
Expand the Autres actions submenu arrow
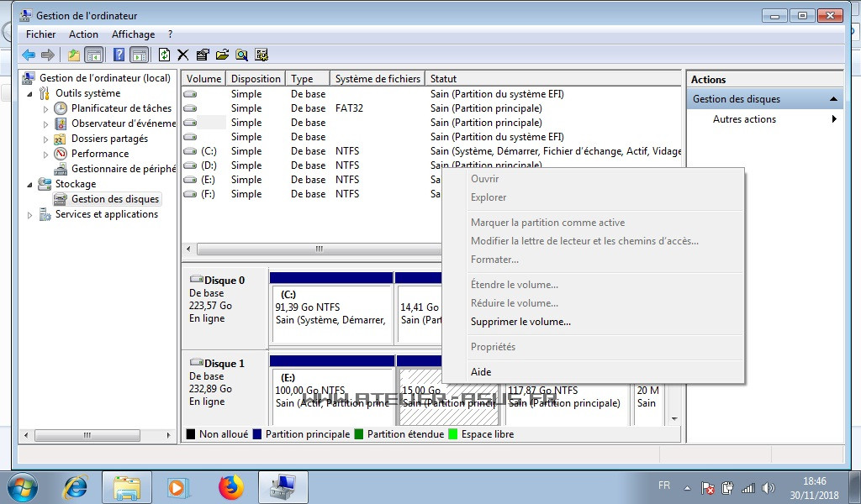(x=834, y=119)
